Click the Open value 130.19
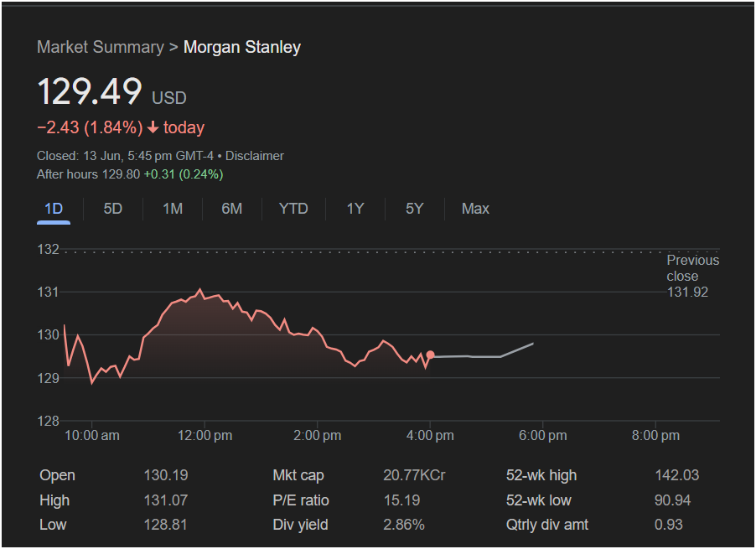 coord(166,475)
